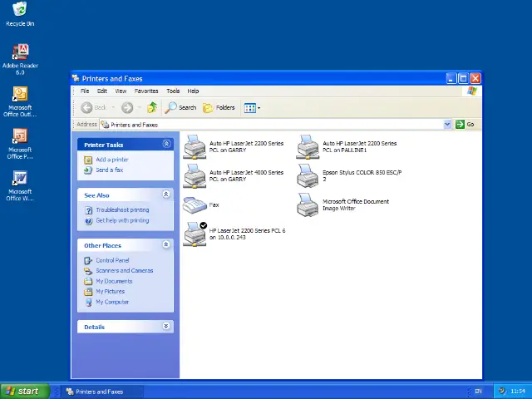Image resolution: width=532 pixels, height=399 pixels.
Task: Go up one folder level
Action: 152,107
